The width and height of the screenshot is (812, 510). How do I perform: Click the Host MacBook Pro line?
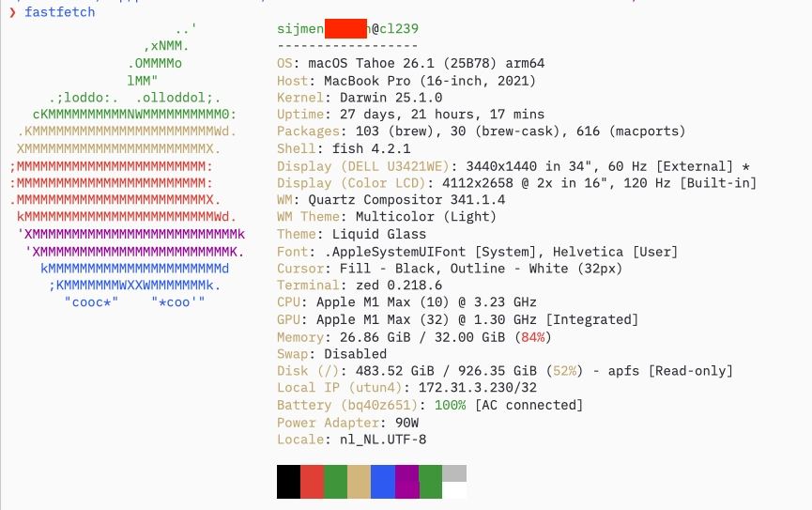click(x=406, y=81)
